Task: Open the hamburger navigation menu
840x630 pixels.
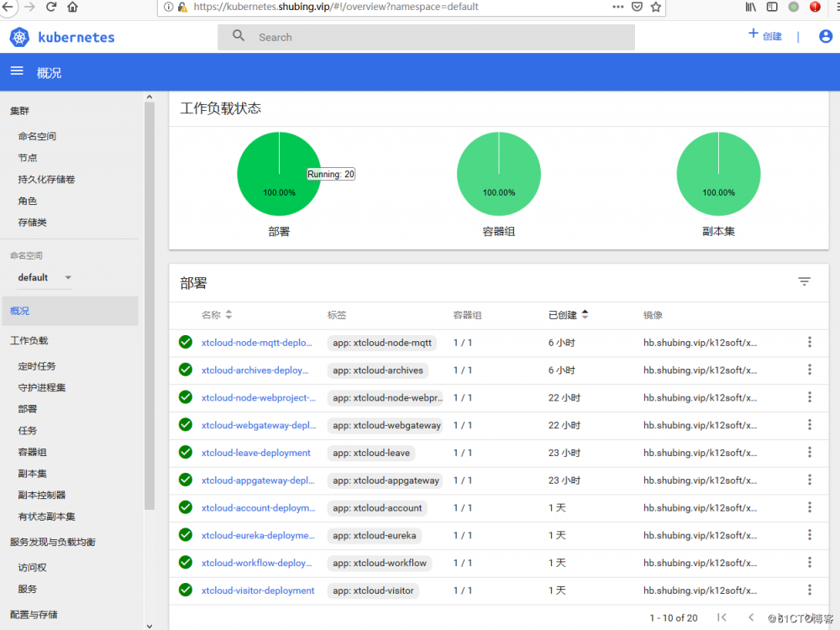Action: [x=17, y=71]
